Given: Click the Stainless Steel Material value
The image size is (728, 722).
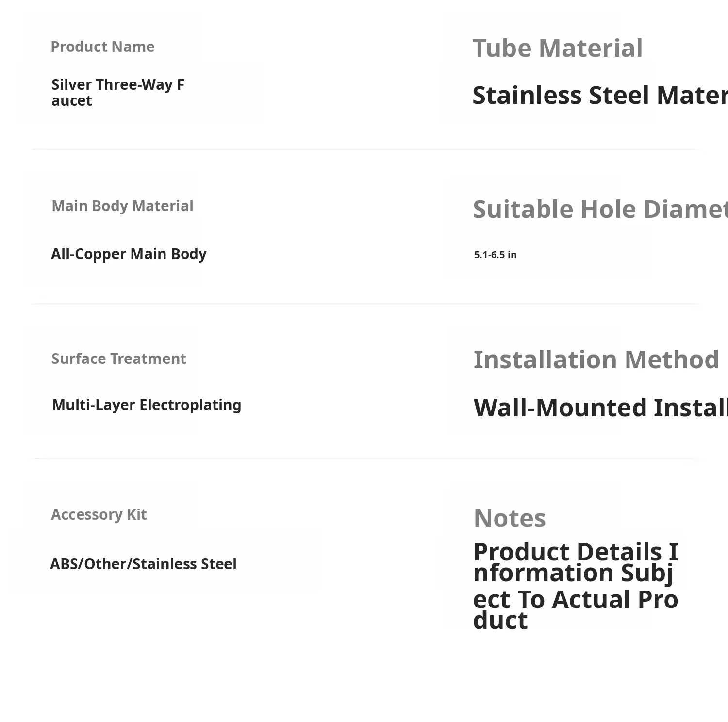Looking at the screenshot, I should tap(600, 95).
